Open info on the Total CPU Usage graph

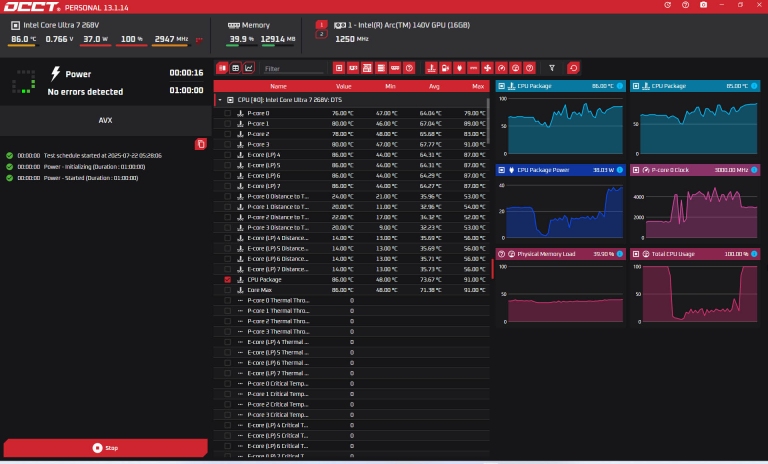click(754, 254)
